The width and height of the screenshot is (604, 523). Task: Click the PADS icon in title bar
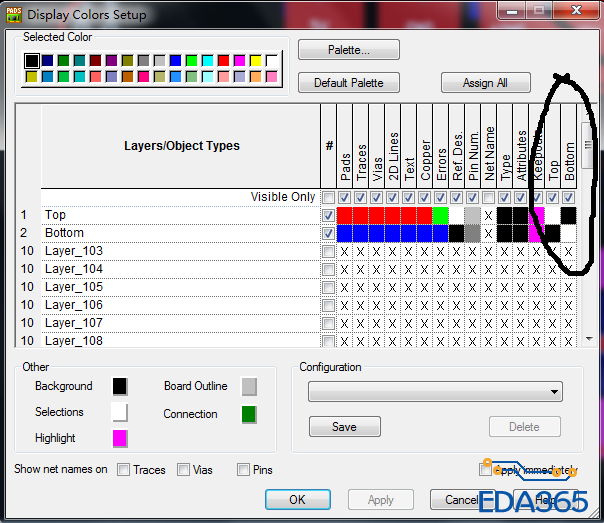pyautogui.click(x=14, y=15)
